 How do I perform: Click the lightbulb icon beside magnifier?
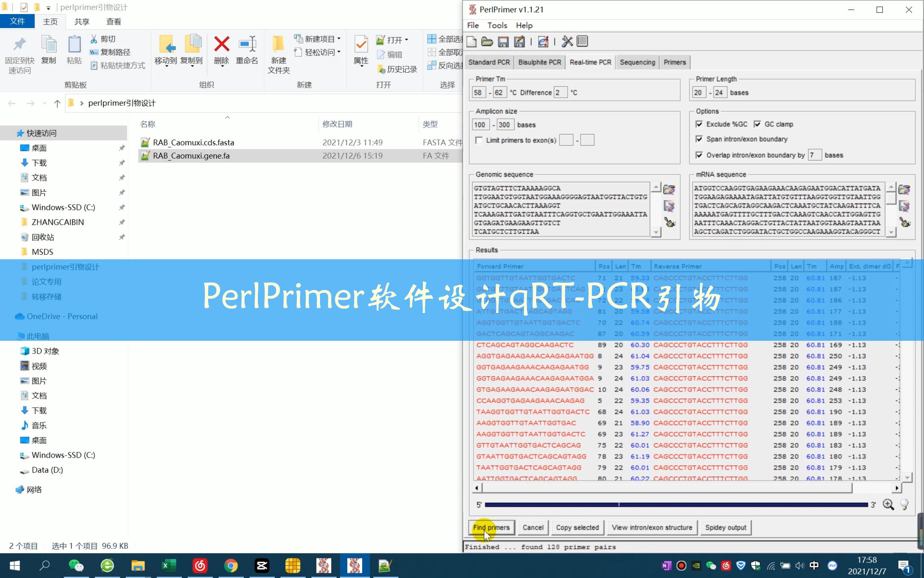click(904, 505)
